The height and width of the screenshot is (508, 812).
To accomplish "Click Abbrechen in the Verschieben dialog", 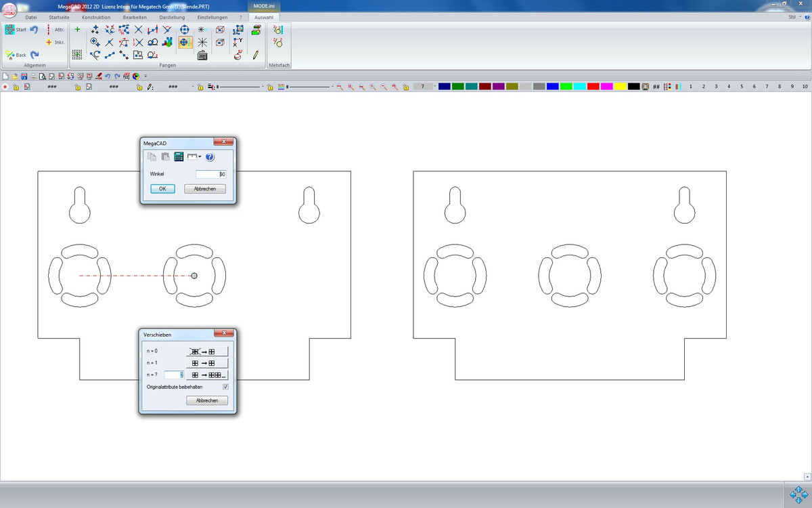I will pyautogui.click(x=207, y=400).
